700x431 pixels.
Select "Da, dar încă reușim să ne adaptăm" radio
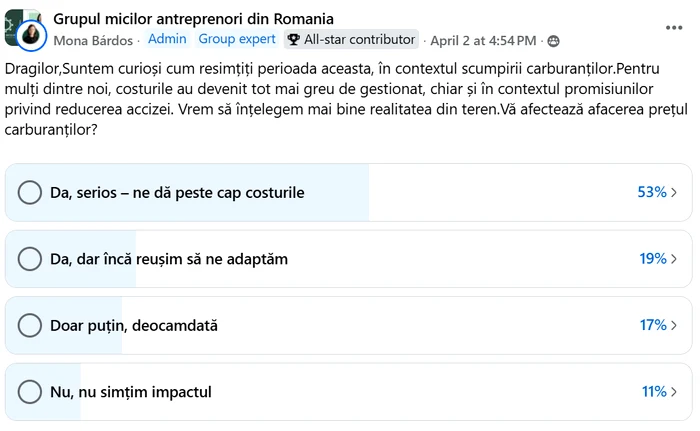point(30,259)
